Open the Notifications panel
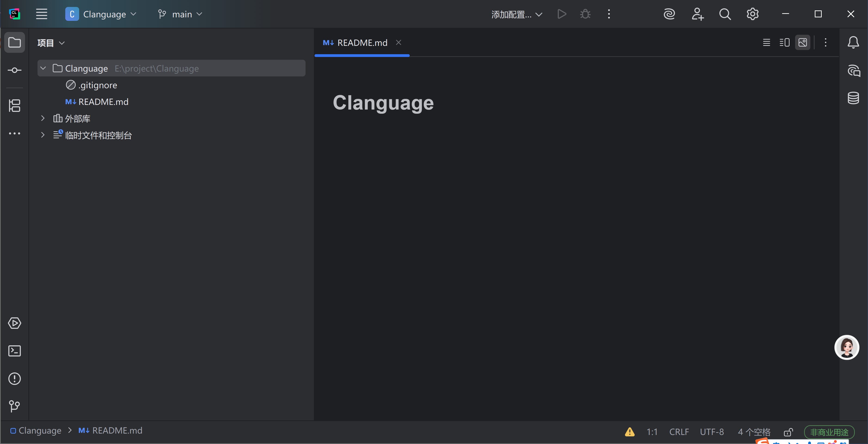 [853, 42]
